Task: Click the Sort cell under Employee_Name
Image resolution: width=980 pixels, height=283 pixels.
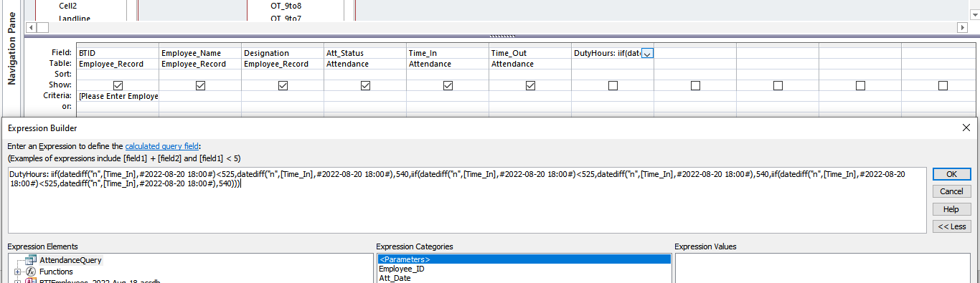Action: (200, 74)
